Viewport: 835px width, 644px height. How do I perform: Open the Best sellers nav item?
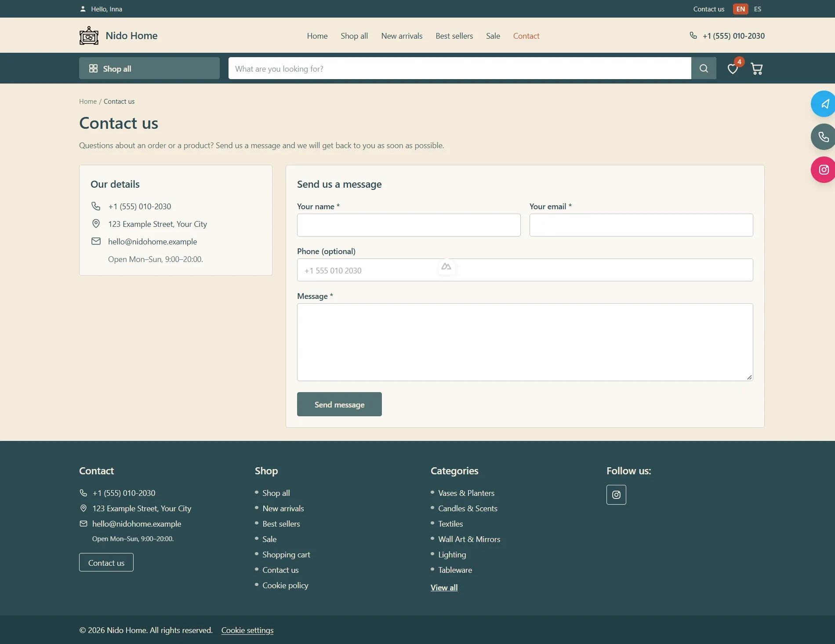coord(454,36)
